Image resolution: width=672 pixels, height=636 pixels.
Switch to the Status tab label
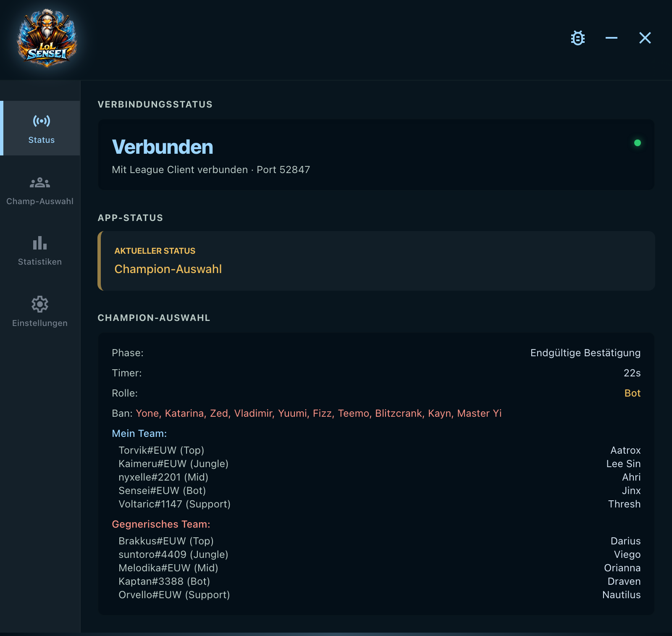(x=41, y=140)
